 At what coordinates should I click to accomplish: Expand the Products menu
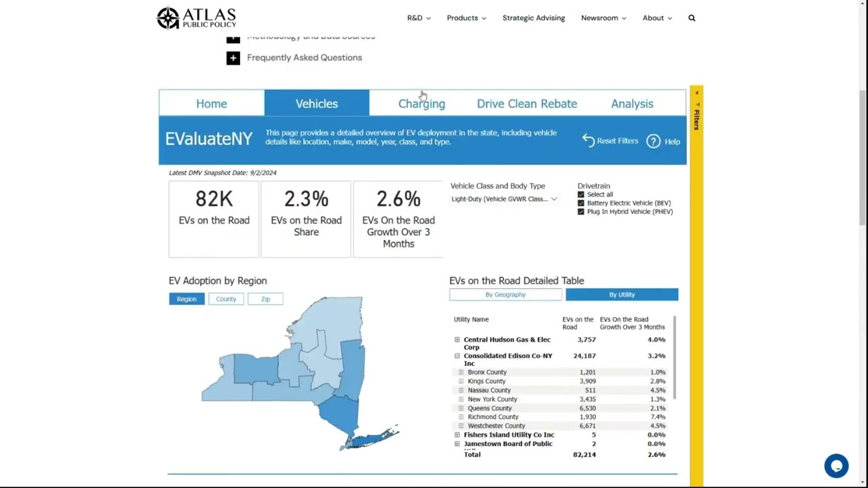467,18
